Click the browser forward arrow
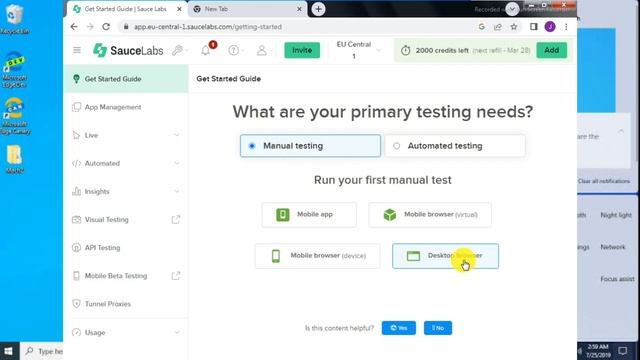This screenshot has width=640, height=360. click(x=90, y=27)
